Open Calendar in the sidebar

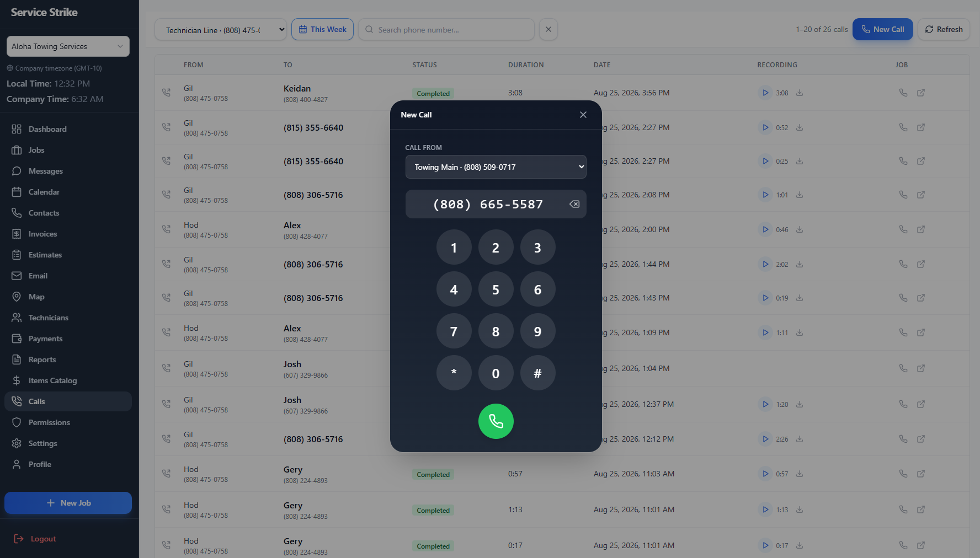click(x=68, y=192)
